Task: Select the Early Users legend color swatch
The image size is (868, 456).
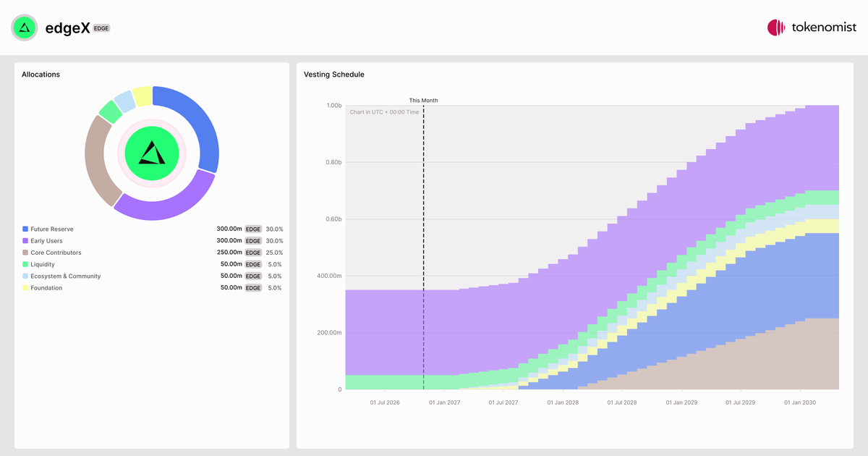Action: (x=25, y=241)
